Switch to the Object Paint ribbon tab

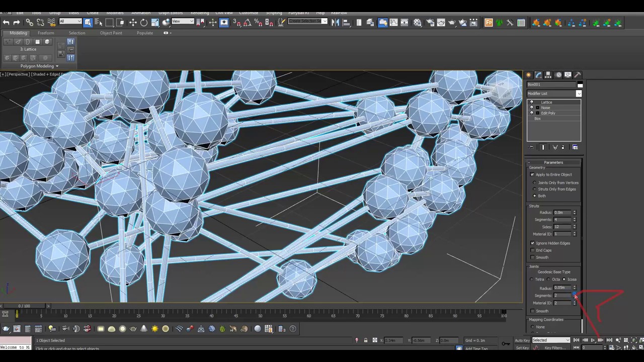click(111, 33)
